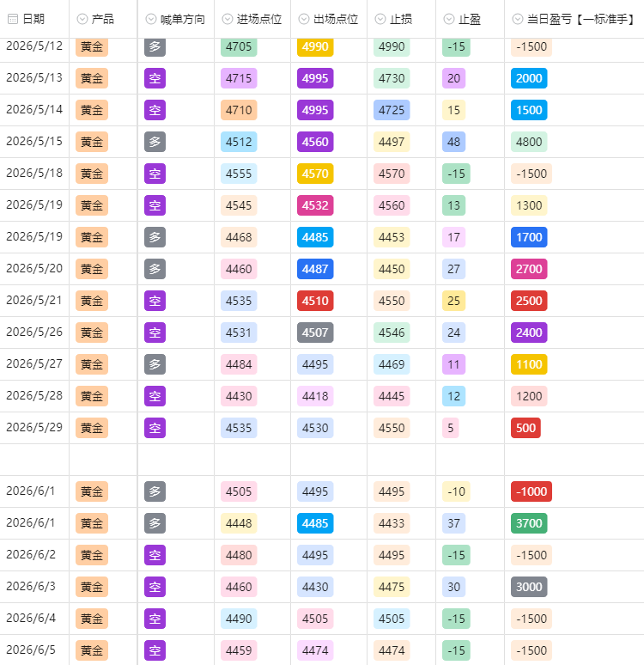Click the green 3700 profit tag

529,523
